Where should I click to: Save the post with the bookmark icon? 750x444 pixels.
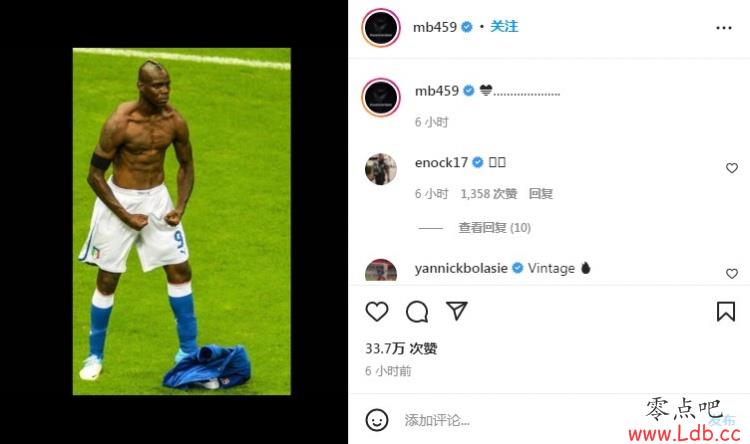point(726,311)
